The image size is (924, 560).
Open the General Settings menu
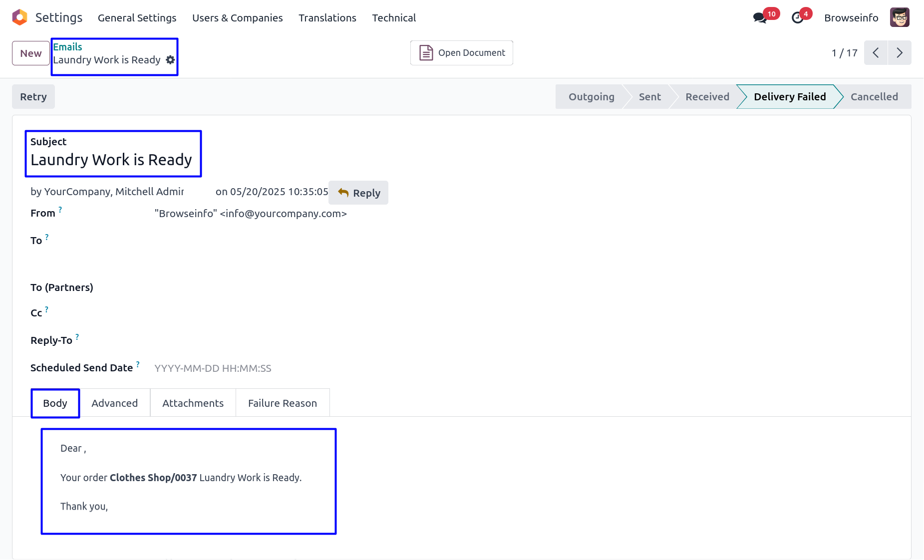pos(137,18)
